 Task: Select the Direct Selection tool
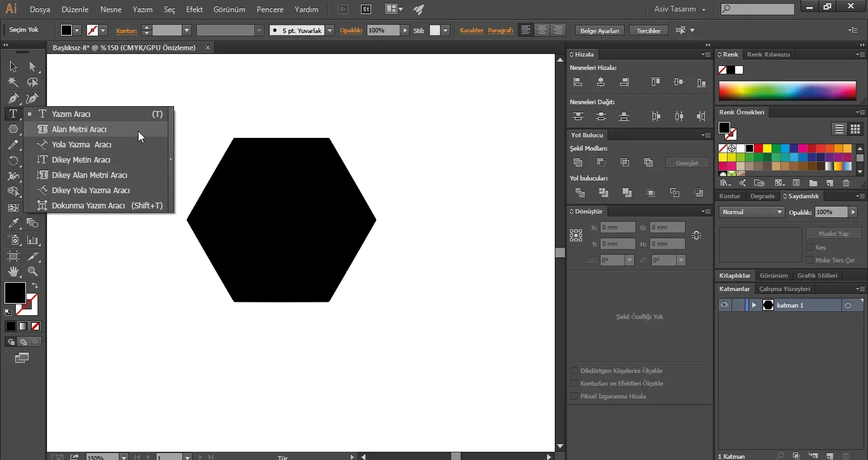click(x=32, y=67)
